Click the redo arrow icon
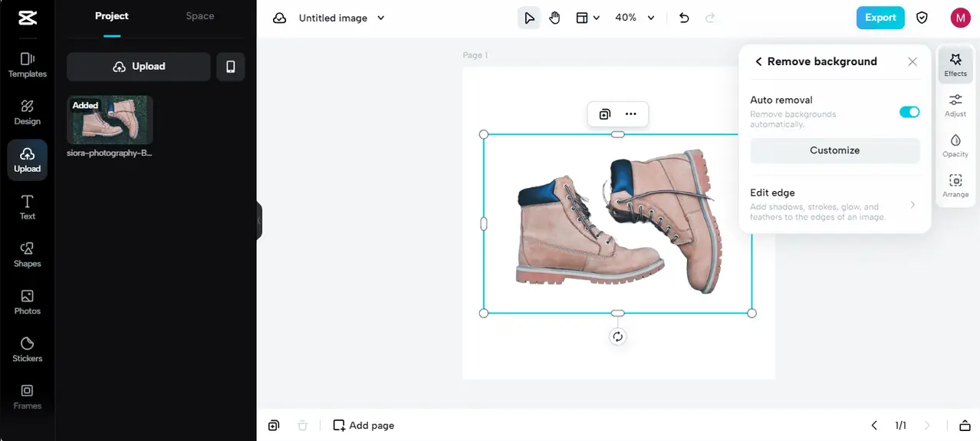Viewport: 980px width, 441px height. [x=710, y=18]
